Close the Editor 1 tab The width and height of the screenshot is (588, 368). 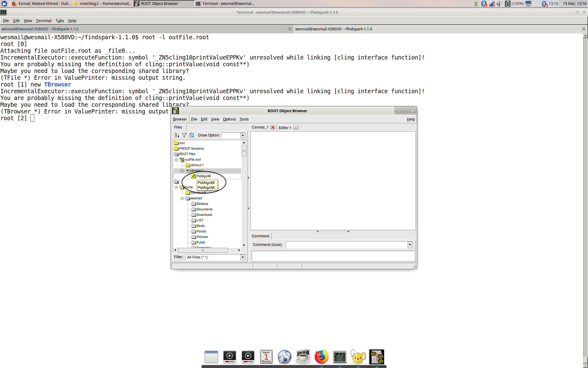pyautogui.click(x=296, y=128)
